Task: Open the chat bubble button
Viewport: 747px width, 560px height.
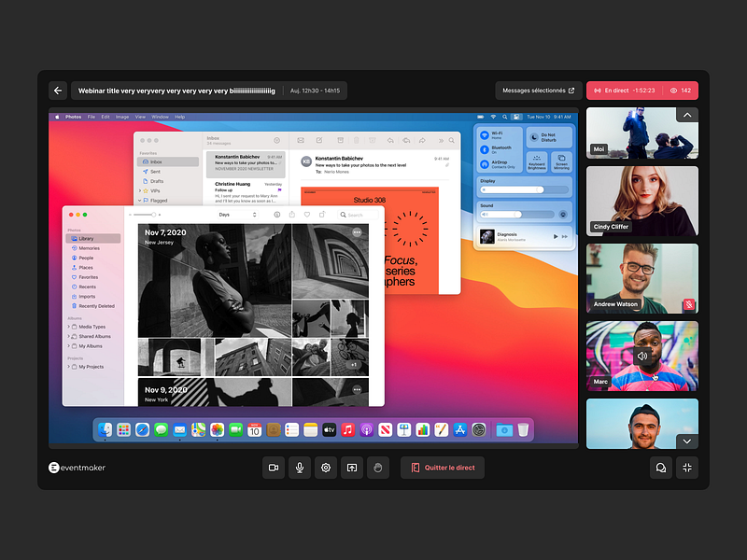Action: pyautogui.click(x=661, y=468)
